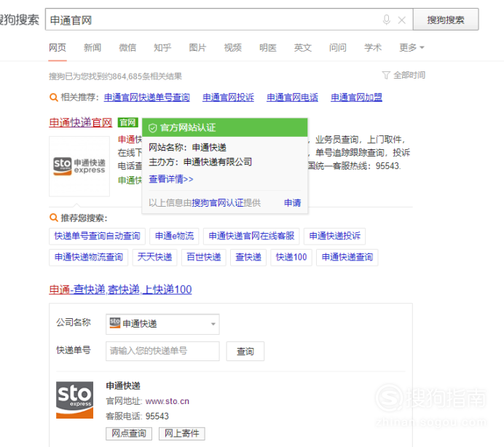The height and width of the screenshot is (447, 504).
Task: Click the large sto express logo near bottom
Action: [x=74, y=400]
